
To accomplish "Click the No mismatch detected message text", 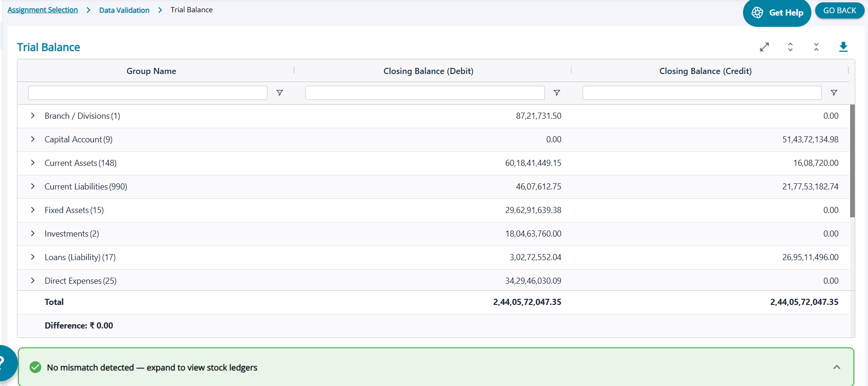I will [152, 368].
